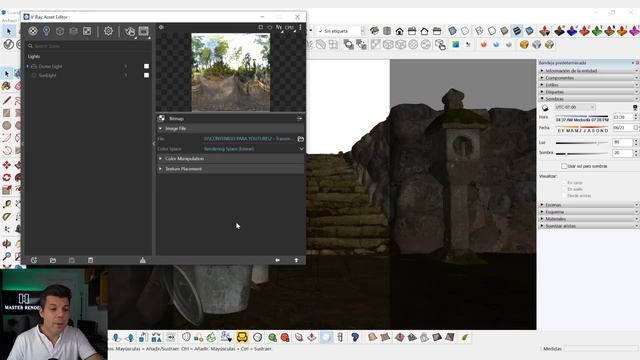The width and height of the screenshot is (640, 360).
Task: Expand the Dome Light tree item
Action: [28, 66]
